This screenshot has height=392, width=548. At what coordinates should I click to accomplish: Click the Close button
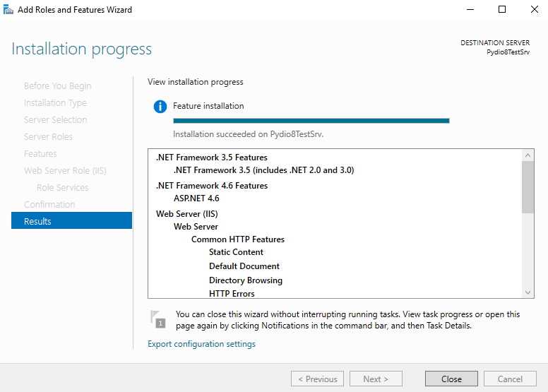tap(451, 379)
